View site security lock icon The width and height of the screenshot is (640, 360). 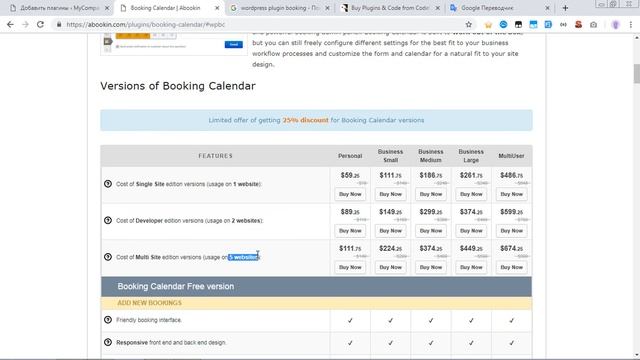59,24
